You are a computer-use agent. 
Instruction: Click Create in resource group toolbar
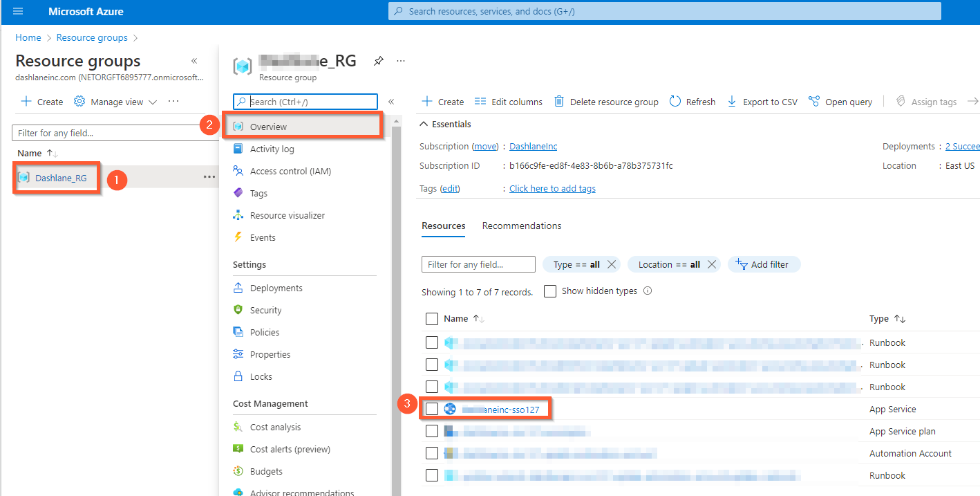point(443,102)
